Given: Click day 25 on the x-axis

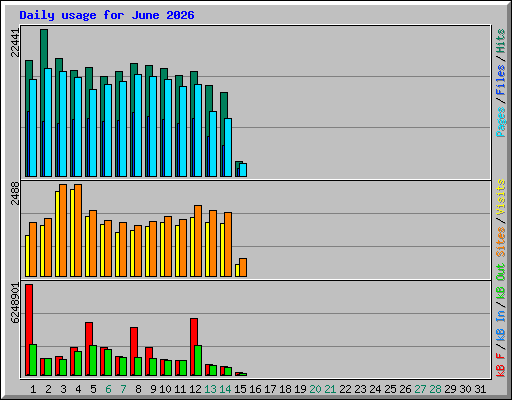Looking at the screenshot, I should coord(390,389).
